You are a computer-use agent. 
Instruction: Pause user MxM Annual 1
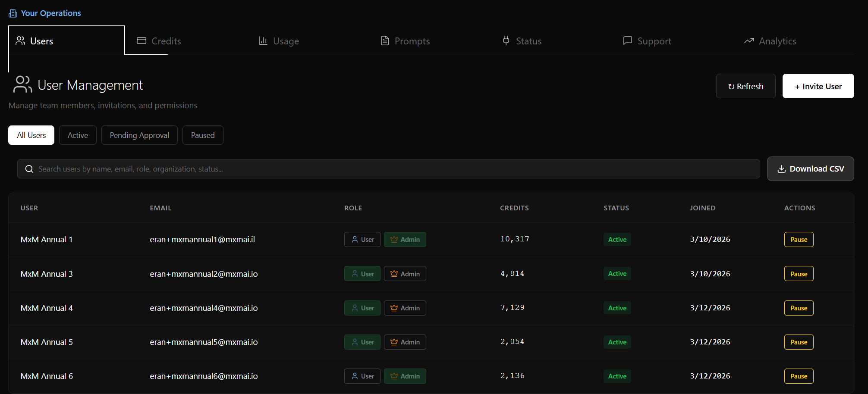(x=799, y=239)
